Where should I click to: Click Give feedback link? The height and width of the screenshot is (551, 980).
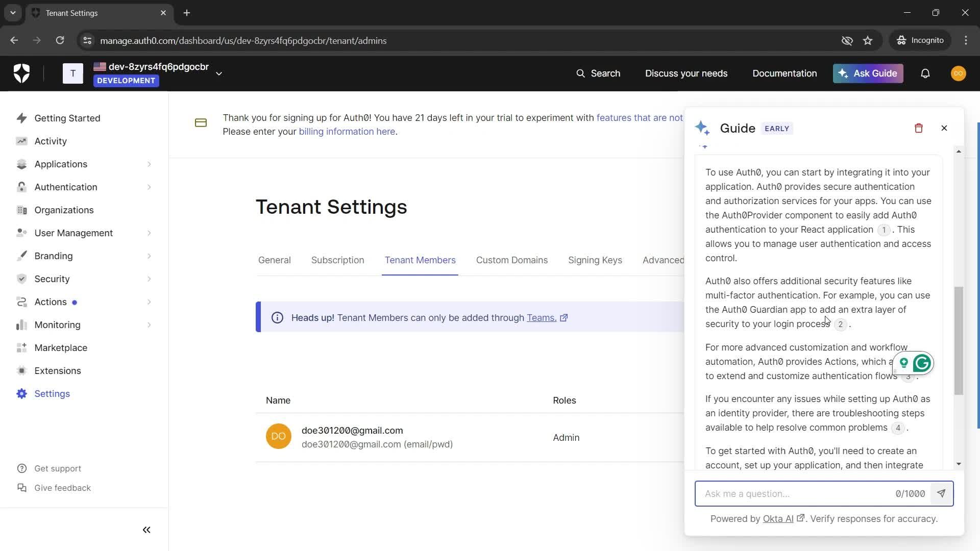click(62, 488)
